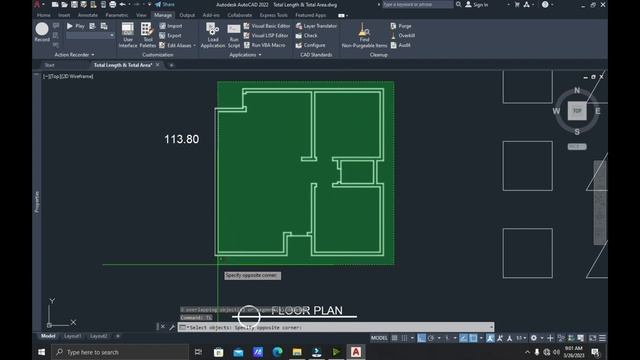Toggle object snap tracking in status bar
Viewport: 640px width, 360px height.
click(463, 338)
